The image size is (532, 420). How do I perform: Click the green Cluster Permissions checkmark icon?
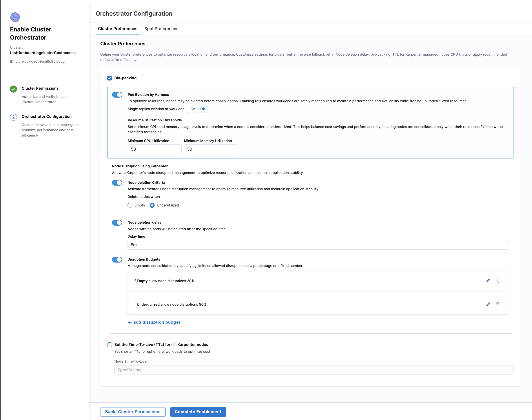point(14,89)
